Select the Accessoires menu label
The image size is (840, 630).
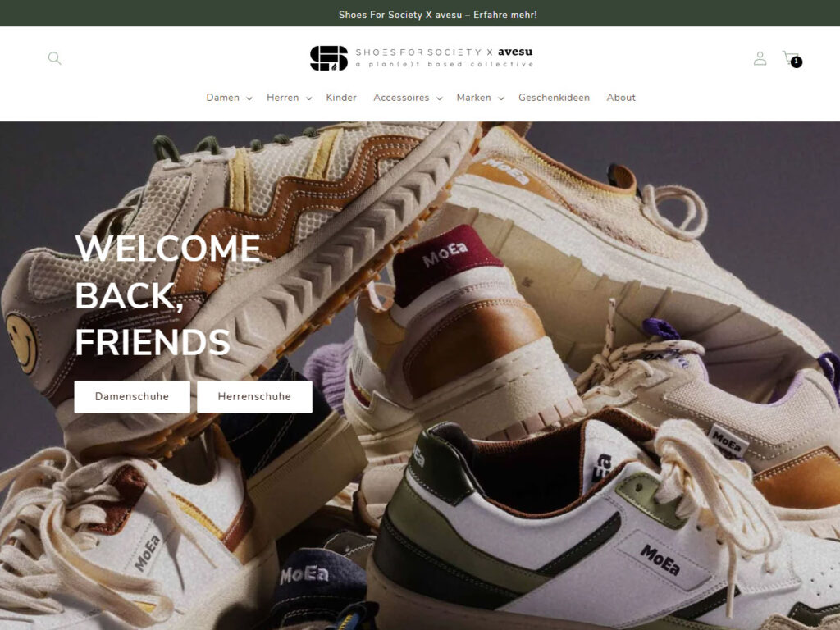(401, 98)
